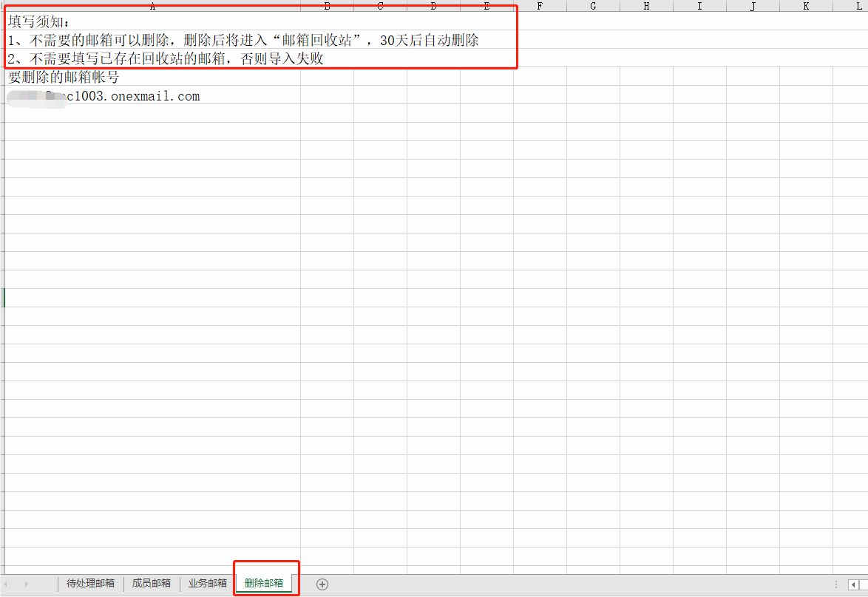Switch to the 业务邮箱 sheet tab
This screenshot has width=868, height=597.
(x=208, y=583)
